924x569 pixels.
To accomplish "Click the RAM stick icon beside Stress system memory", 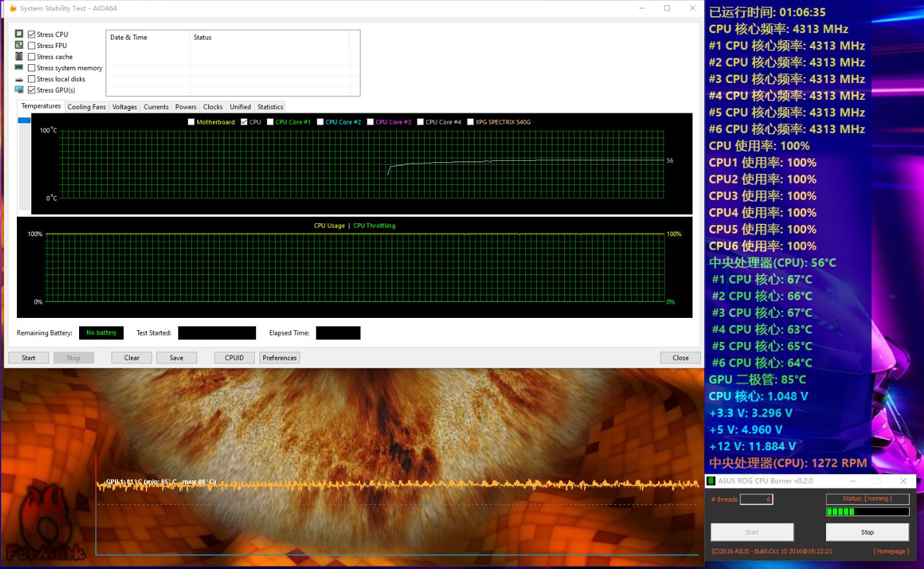I will tap(19, 67).
